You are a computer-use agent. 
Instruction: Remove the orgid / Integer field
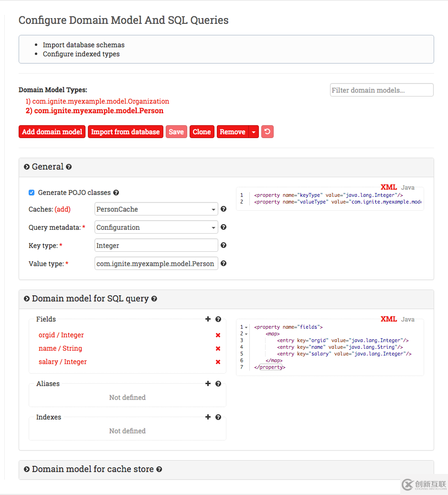(x=218, y=335)
